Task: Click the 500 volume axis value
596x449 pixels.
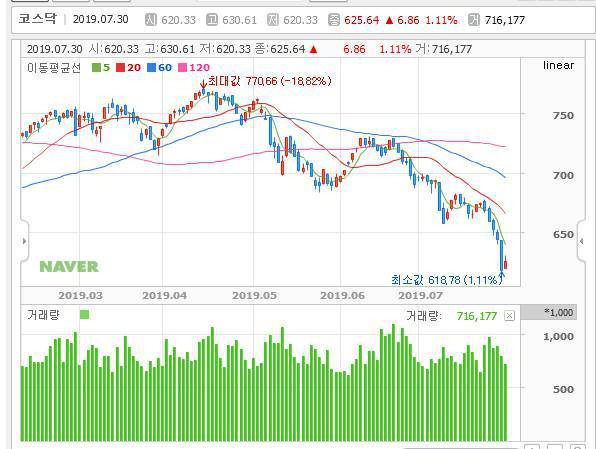Action: tap(563, 390)
